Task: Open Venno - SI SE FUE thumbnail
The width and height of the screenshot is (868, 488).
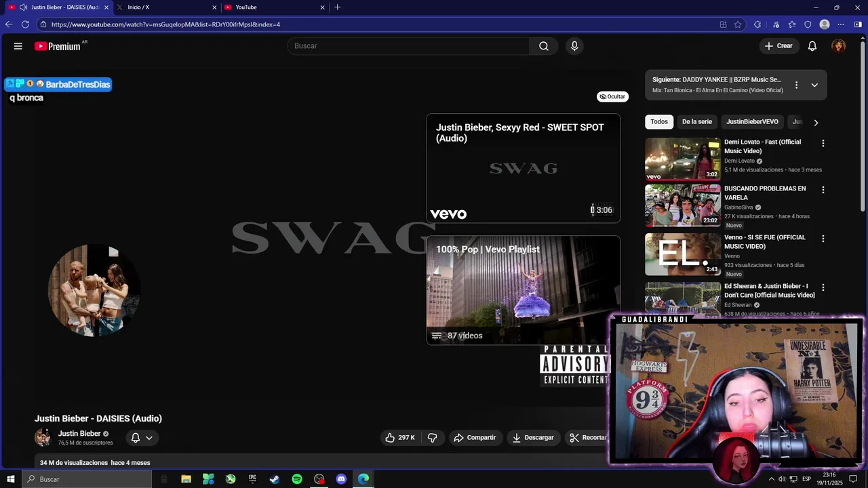Action: pos(683,254)
